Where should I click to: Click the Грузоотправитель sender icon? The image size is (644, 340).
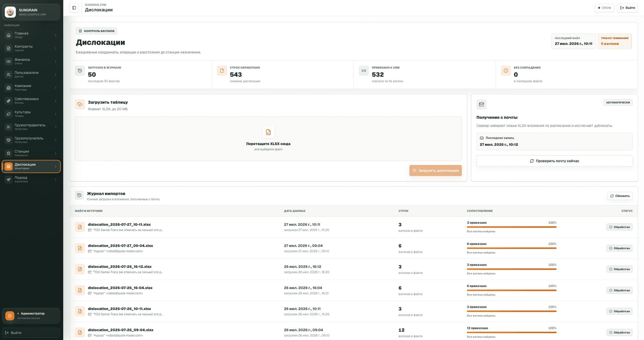coord(8,127)
